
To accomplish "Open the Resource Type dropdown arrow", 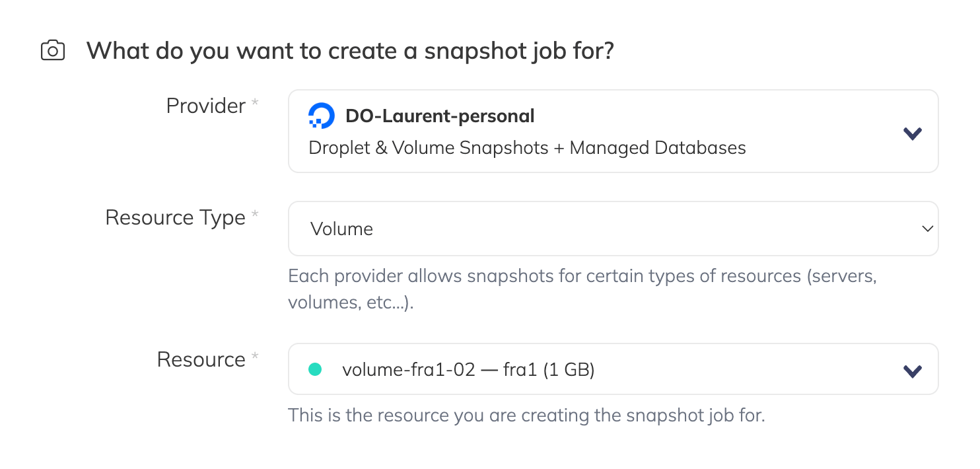I will coord(927,229).
